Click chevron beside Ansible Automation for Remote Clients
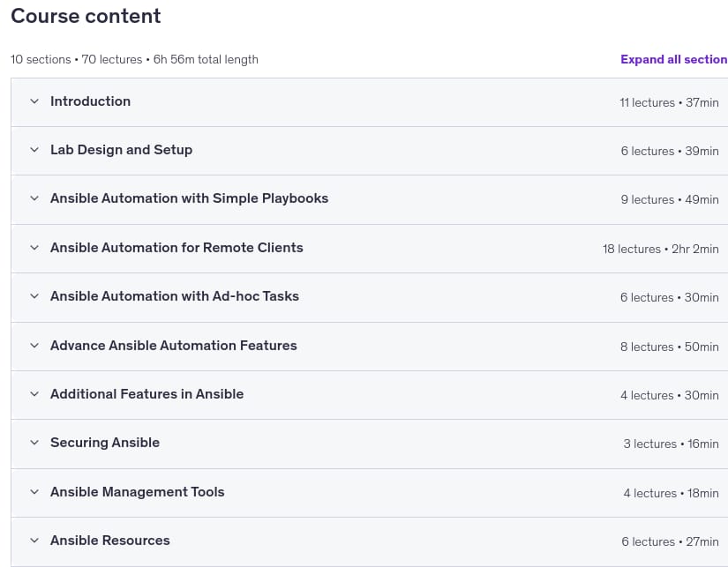Viewport: 728px width, 567px height. point(34,248)
